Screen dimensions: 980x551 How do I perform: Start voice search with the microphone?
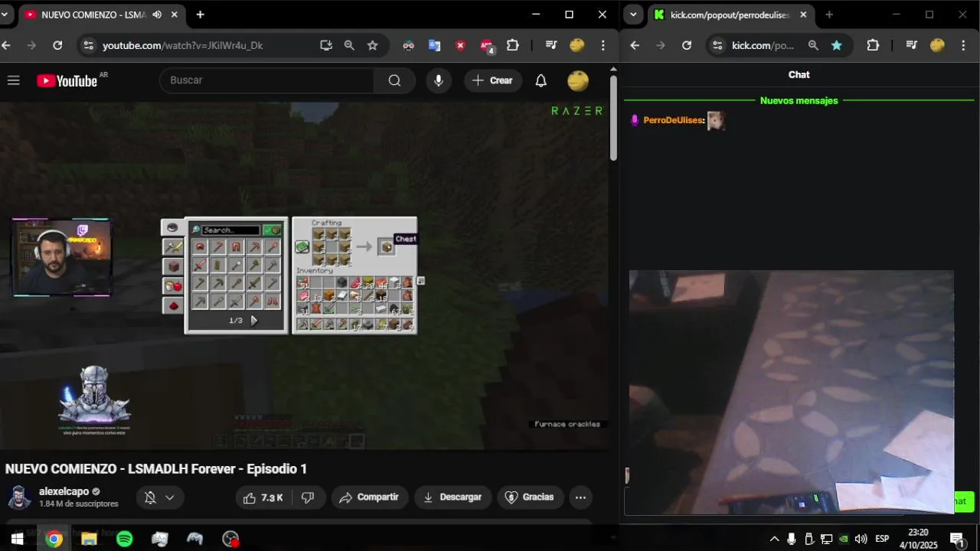point(438,80)
